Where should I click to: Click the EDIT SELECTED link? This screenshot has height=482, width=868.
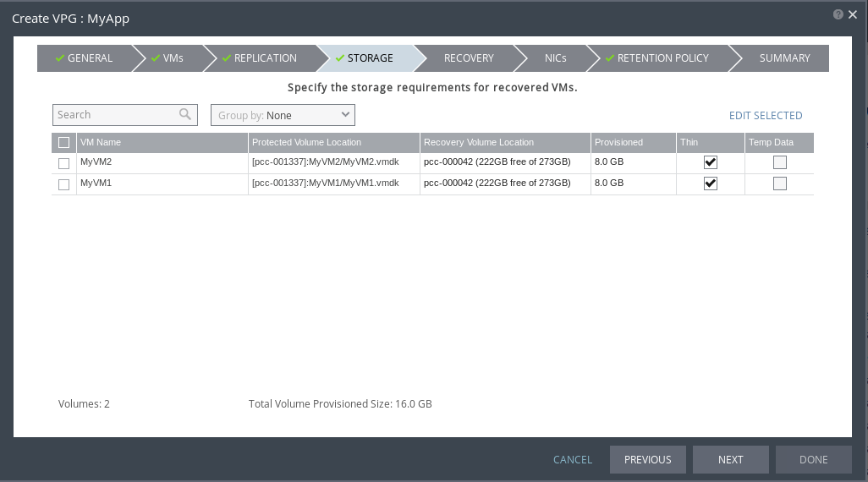(766, 116)
